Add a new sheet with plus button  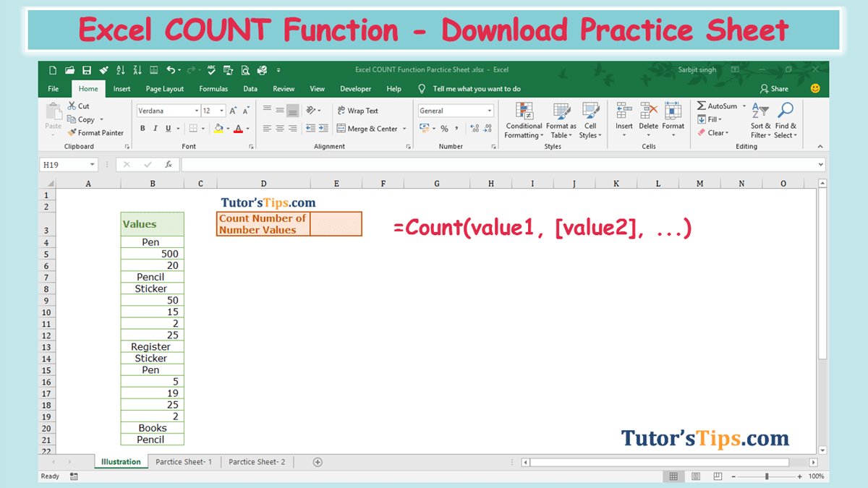click(x=317, y=462)
